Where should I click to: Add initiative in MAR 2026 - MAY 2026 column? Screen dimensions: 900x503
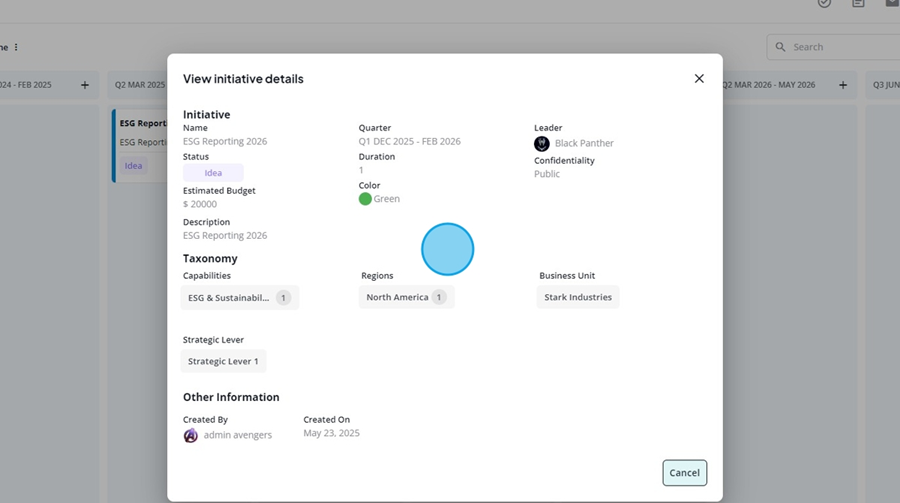click(843, 85)
